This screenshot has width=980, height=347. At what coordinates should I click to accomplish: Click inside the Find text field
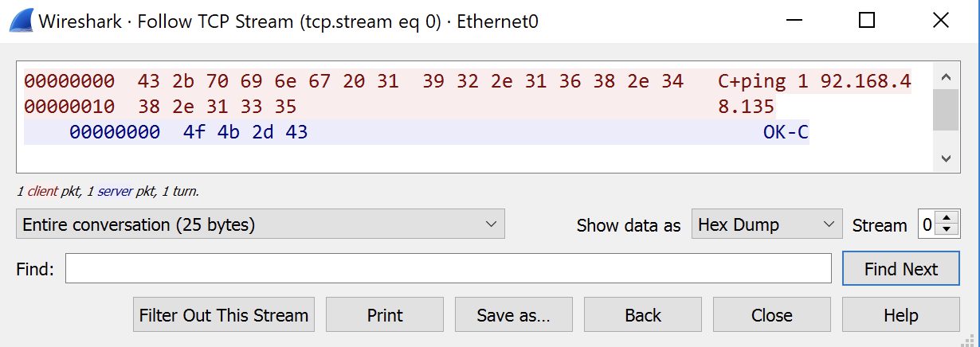tap(449, 268)
